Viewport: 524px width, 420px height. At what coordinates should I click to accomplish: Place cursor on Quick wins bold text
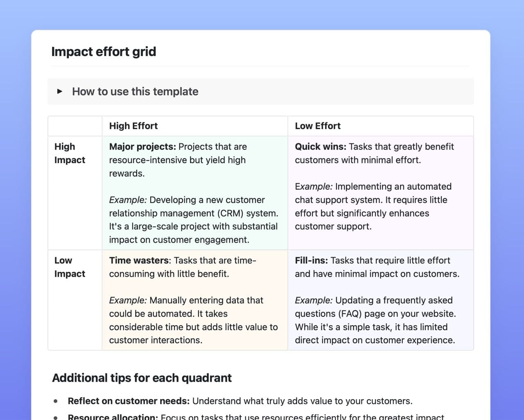tap(321, 147)
